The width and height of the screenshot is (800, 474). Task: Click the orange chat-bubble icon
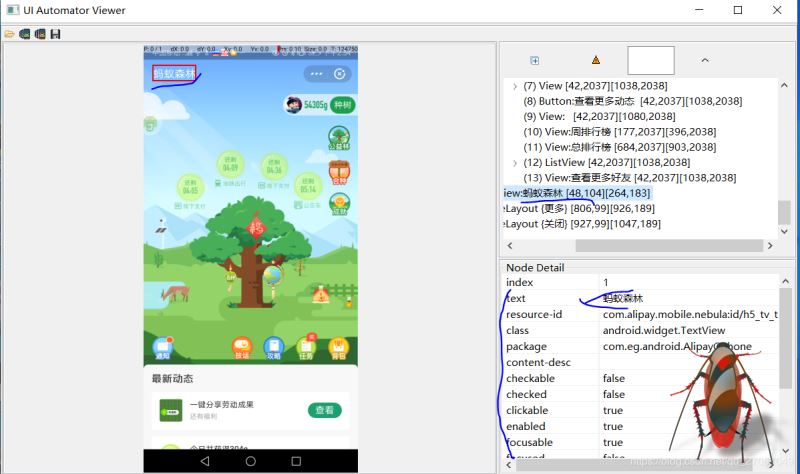[x=242, y=348]
